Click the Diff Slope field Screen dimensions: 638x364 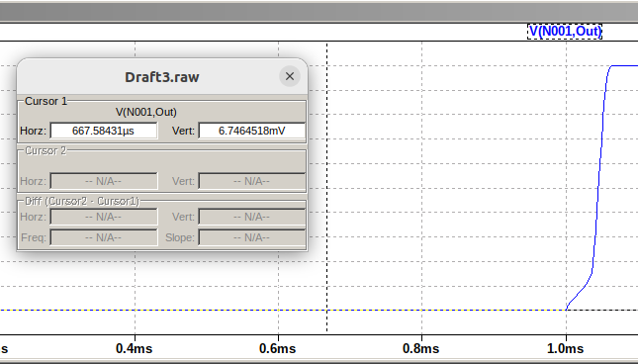[252, 237]
